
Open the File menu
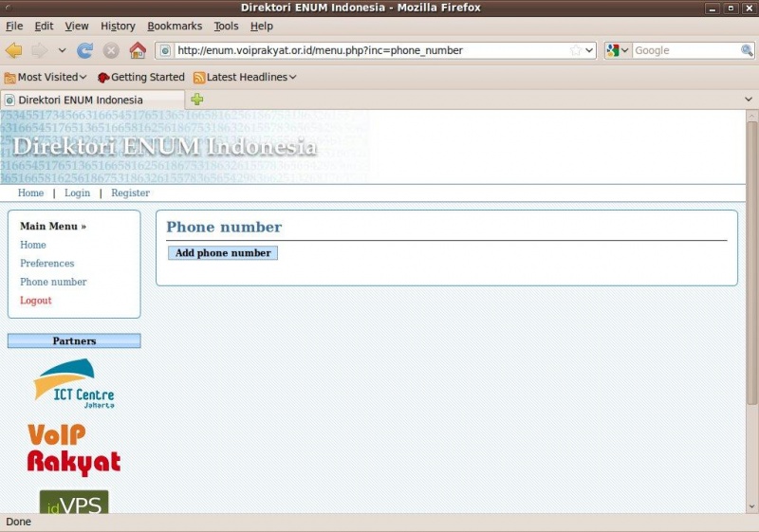[14, 27]
